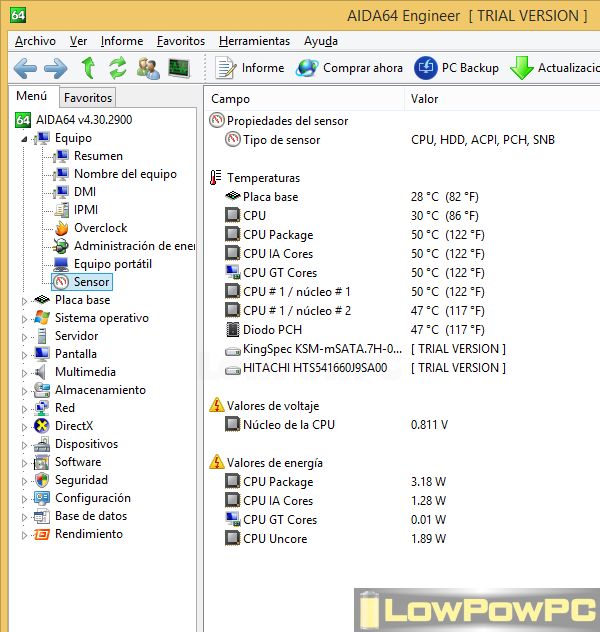Click the Refresh green arrows icon
This screenshot has width=600, height=632.
pyautogui.click(x=118, y=67)
